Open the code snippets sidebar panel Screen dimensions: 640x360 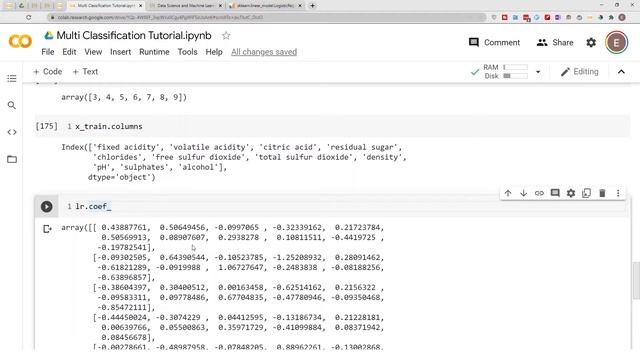(x=12, y=132)
